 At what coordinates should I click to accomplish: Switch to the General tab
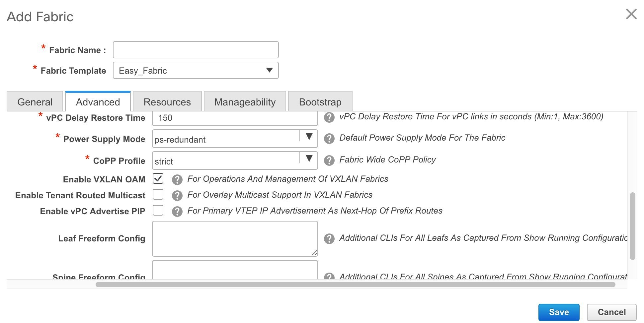coord(35,101)
